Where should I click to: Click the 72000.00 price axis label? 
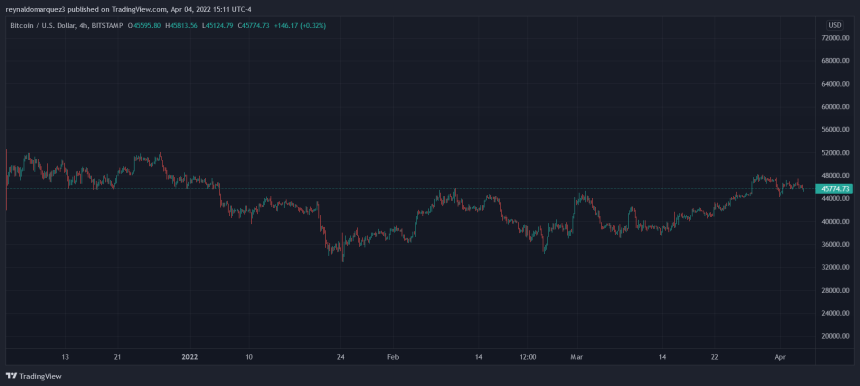[836, 38]
